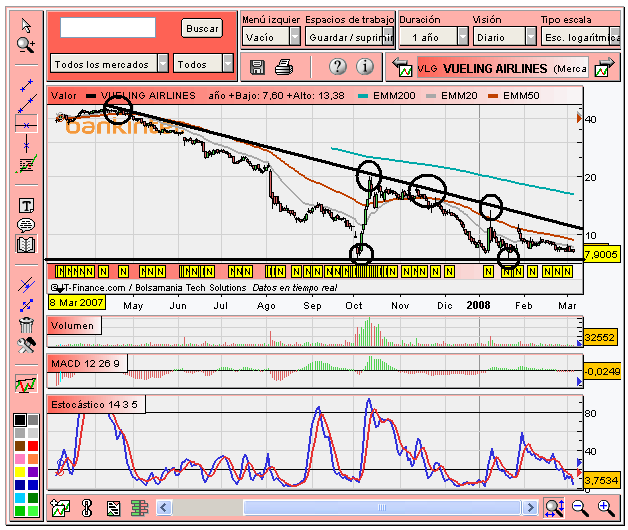This screenshot has width=628, height=530.
Task: Click the Estocástico 14 3 5 panel label
Action: (96, 404)
